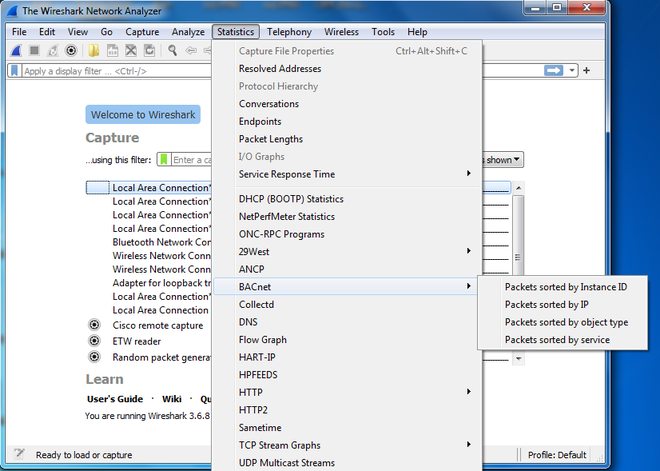Click the Wireshark icon in the title bar
660x471 pixels.
(13, 11)
